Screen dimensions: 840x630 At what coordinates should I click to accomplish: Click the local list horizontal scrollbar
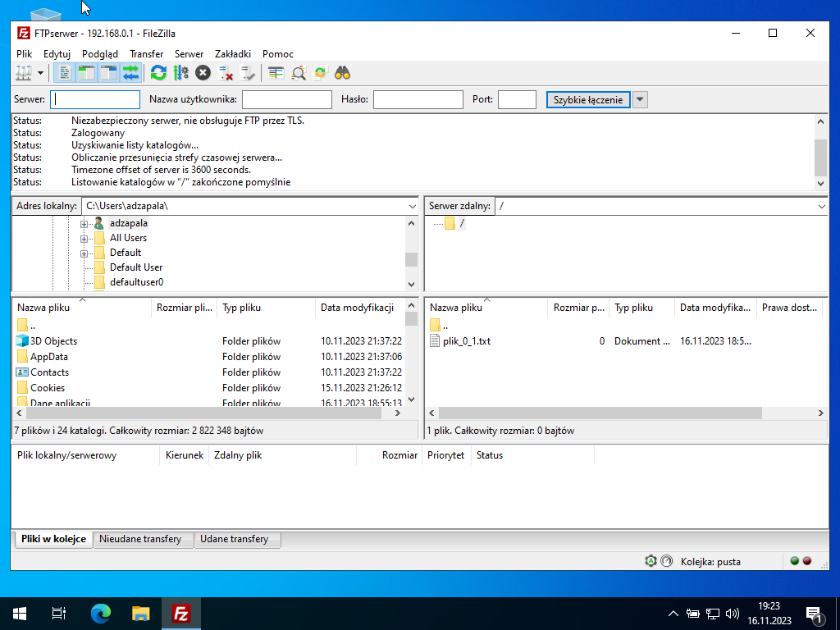(x=203, y=413)
